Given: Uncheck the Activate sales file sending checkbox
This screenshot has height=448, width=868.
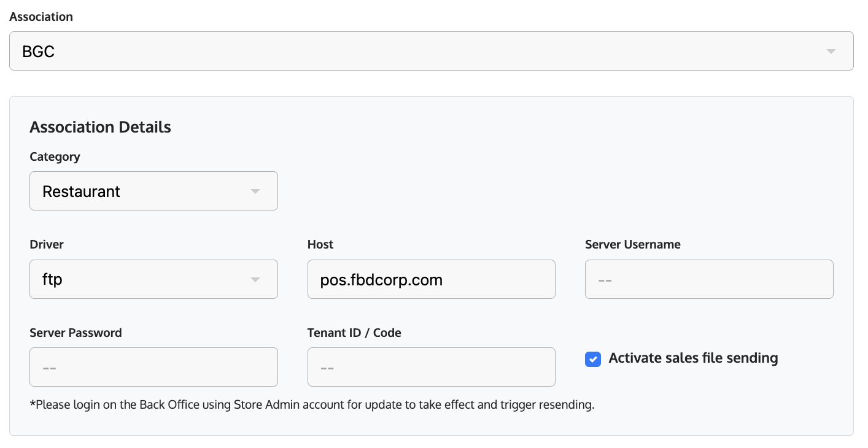Looking at the screenshot, I should click(592, 359).
